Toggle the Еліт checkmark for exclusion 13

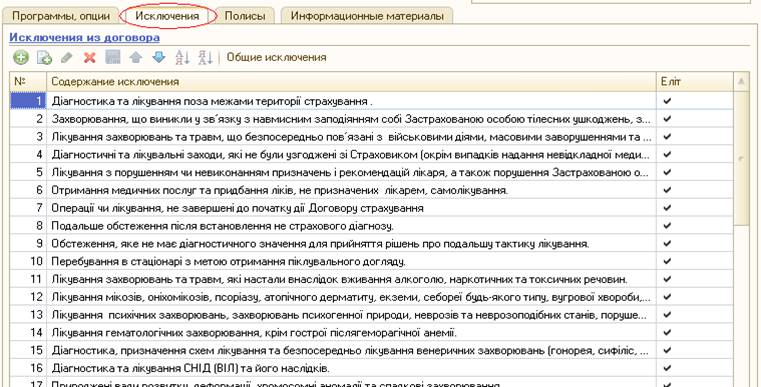667,315
